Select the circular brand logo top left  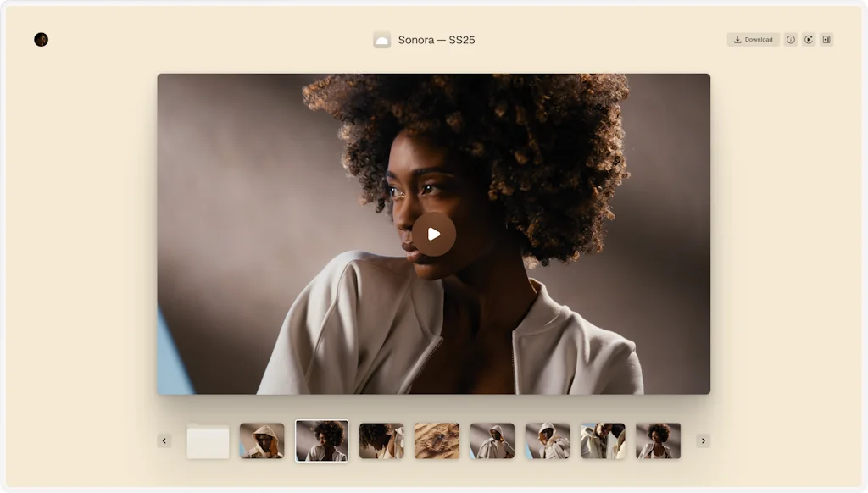pyautogui.click(x=40, y=39)
